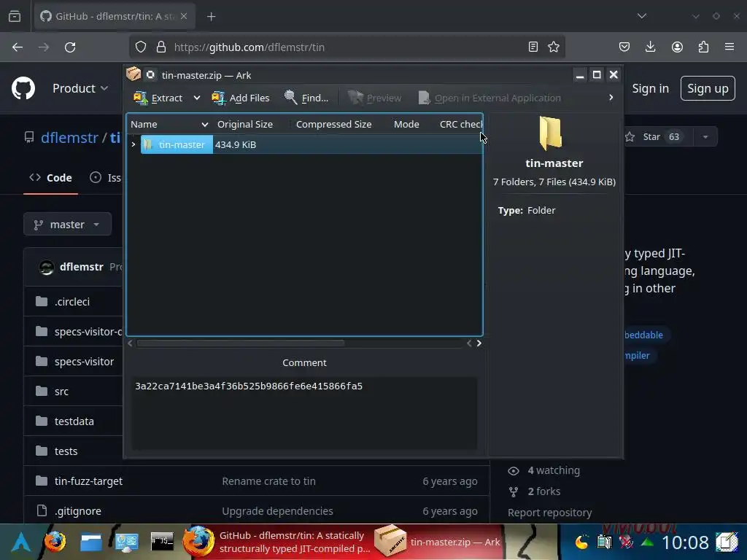Viewport: 747px width, 560px height.
Task: Click Report repository link
Action: pos(550,513)
